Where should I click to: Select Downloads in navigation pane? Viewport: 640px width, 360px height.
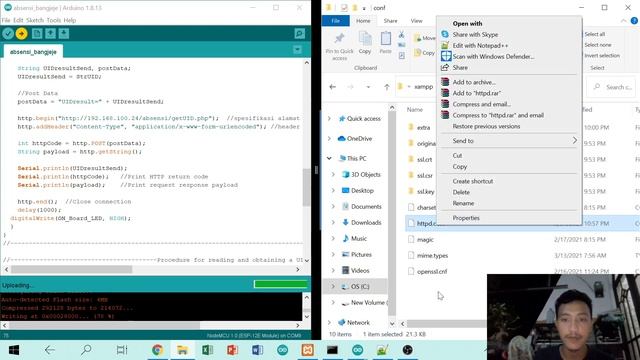tap(366, 222)
